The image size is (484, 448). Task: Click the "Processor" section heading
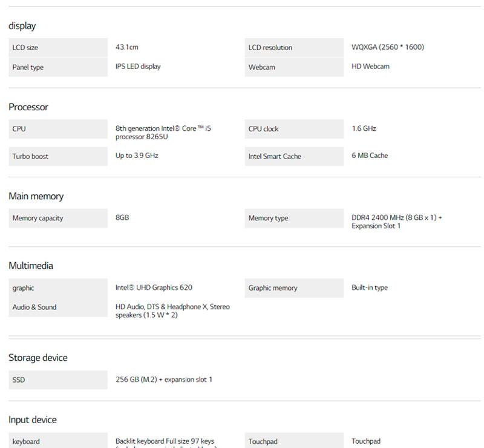pos(28,107)
